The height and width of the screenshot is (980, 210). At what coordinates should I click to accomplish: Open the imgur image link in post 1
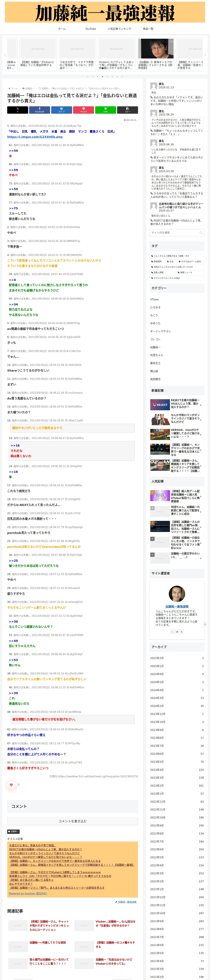coord(35,137)
